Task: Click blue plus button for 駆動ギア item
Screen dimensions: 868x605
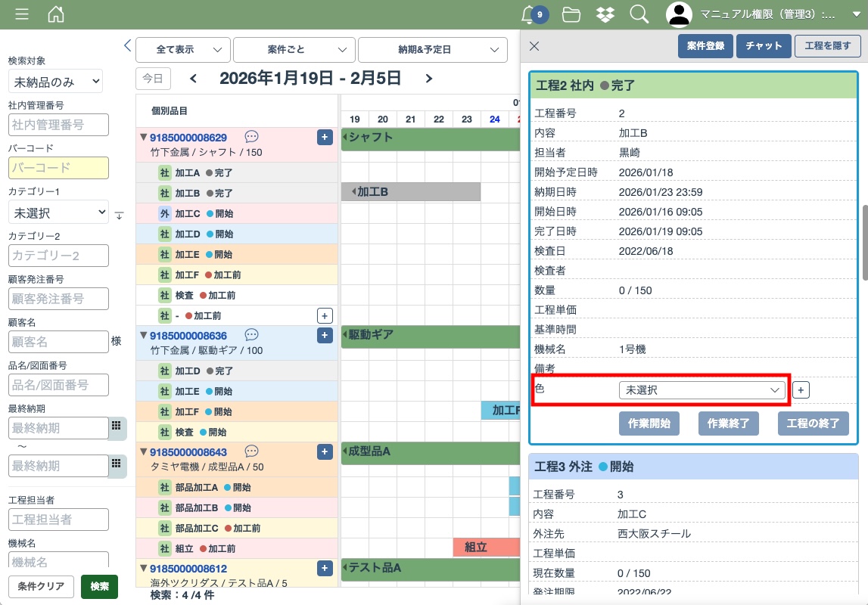Action: [x=325, y=335]
